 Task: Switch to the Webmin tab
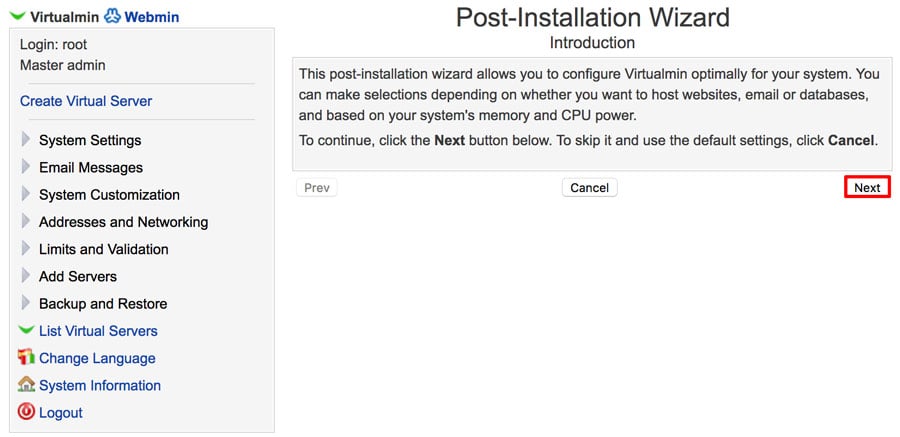152,17
